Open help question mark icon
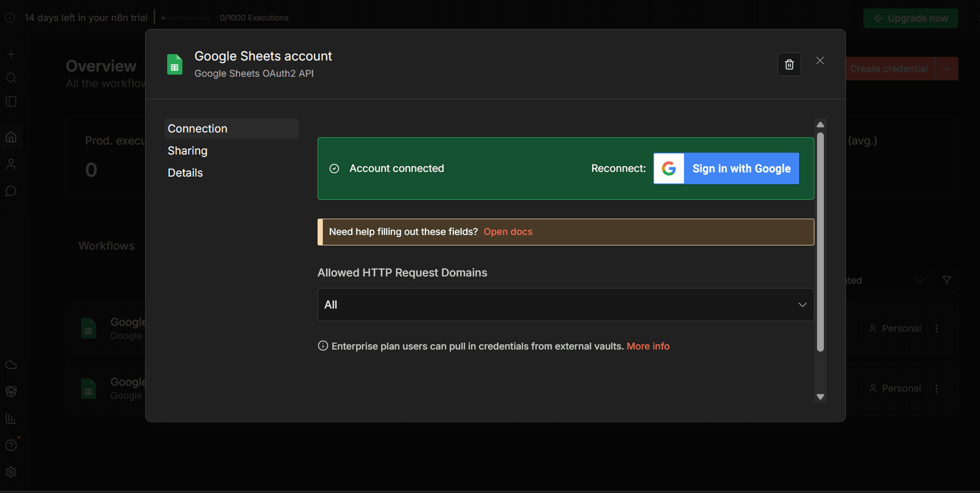Screen dimensions: 980x493 11,445
